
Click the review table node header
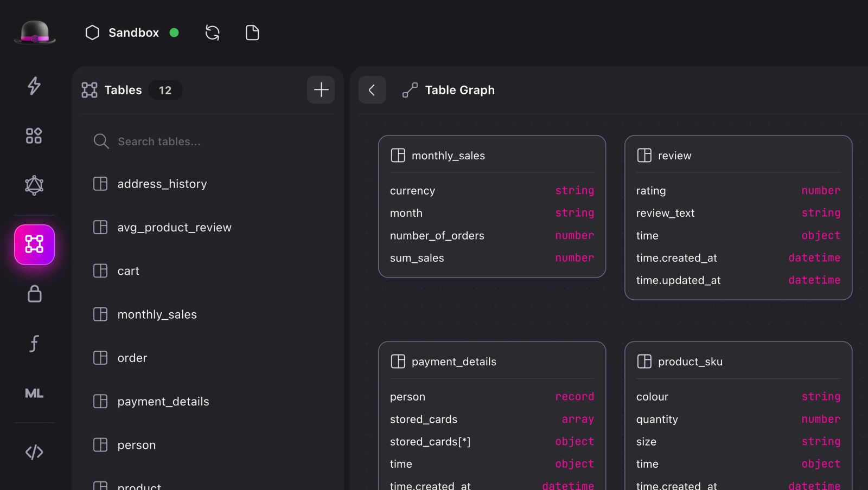coord(674,156)
